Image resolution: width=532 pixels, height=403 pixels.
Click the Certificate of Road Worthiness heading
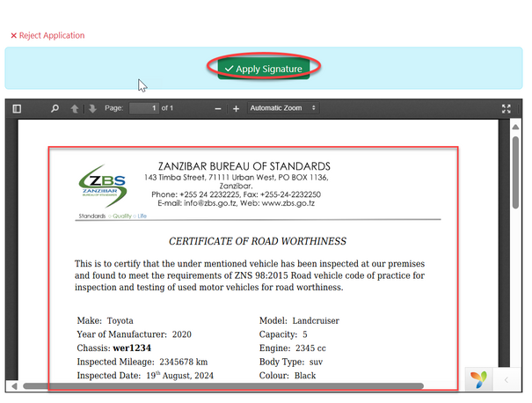258,241
